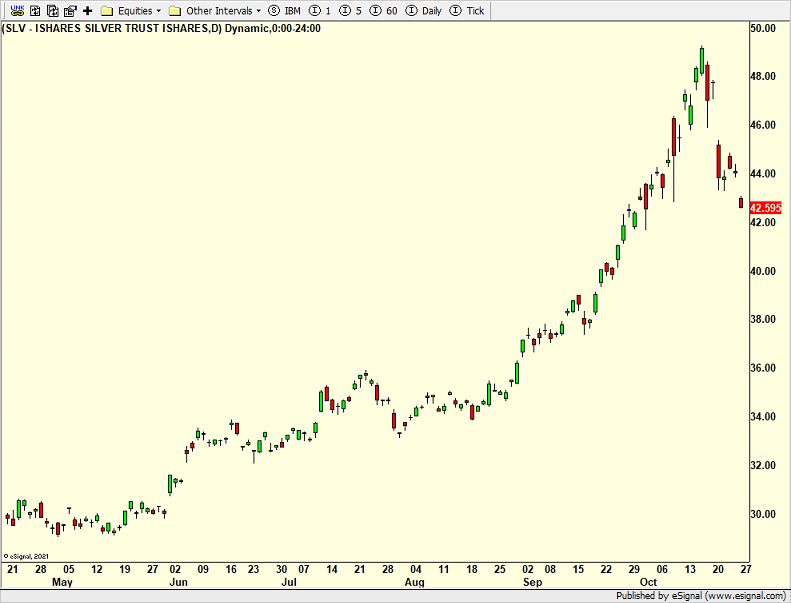Change chart to Tick interval
791x603 pixels.
click(x=468, y=10)
